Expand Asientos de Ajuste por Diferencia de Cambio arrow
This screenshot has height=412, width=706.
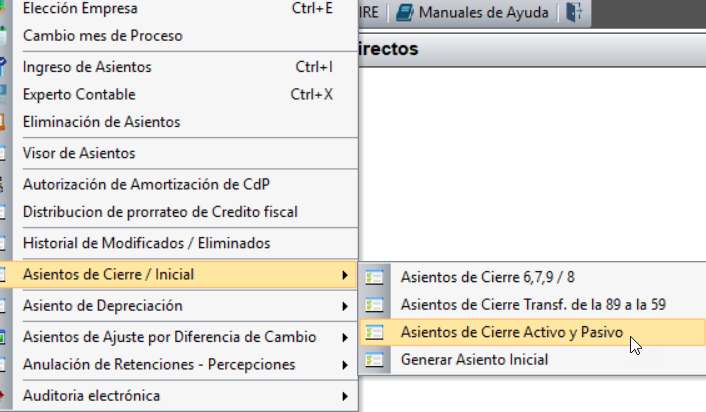point(345,337)
